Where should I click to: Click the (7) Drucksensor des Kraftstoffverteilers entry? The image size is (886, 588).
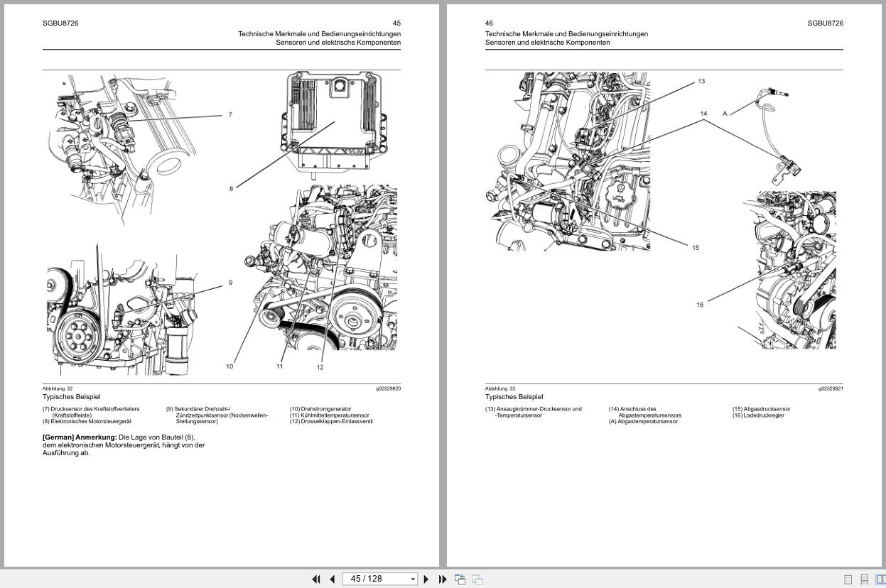[91, 412]
